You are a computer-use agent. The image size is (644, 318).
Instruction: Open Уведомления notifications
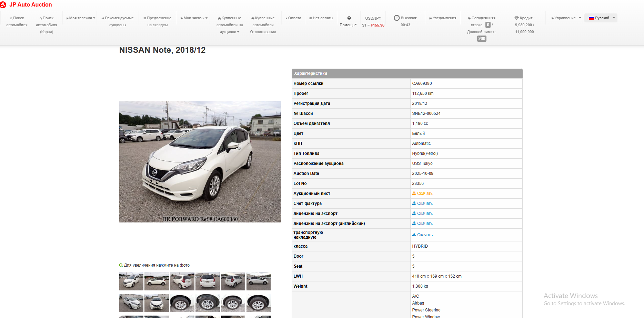point(443,18)
